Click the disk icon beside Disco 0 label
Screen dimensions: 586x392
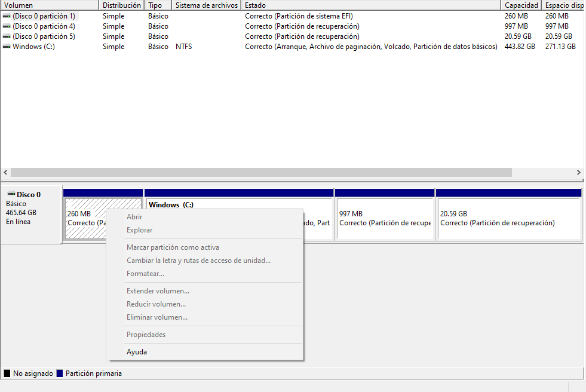[11, 194]
